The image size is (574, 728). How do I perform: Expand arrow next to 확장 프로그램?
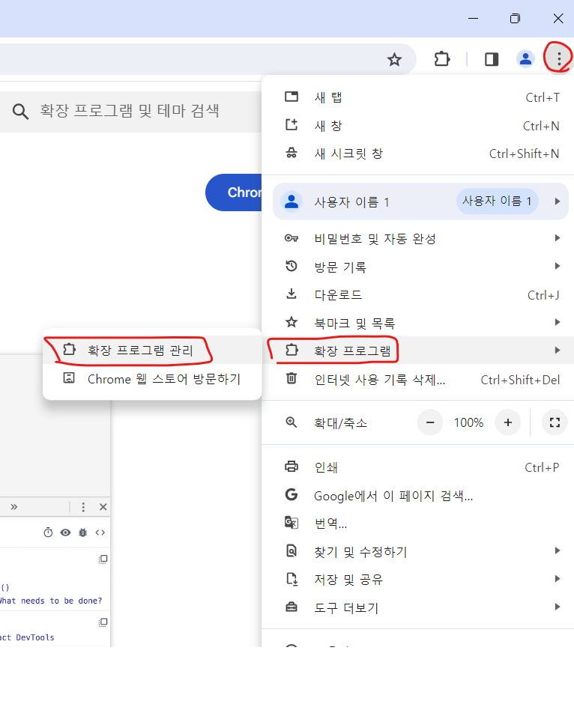coord(558,351)
